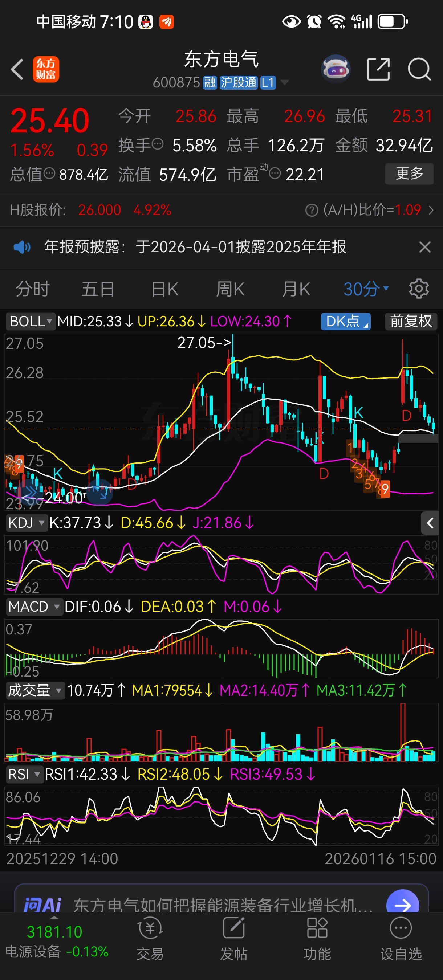Tap the KDJ indicator chart panel
Image resolution: width=443 pixels, height=980 pixels.
pyautogui.click(x=221, y=564)
